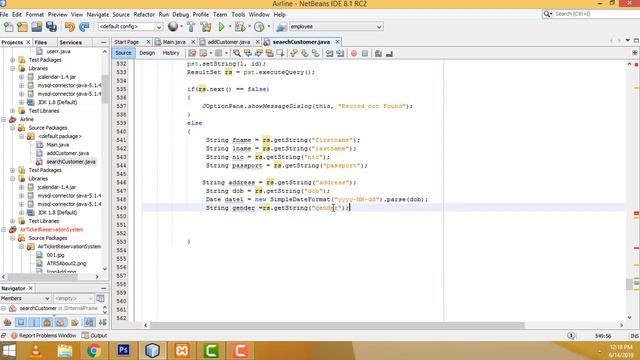640x360 pixels.
Task: Click the Last Edit icon in editor toolbar
Action: pyautogui.click(x=192, y=53)
